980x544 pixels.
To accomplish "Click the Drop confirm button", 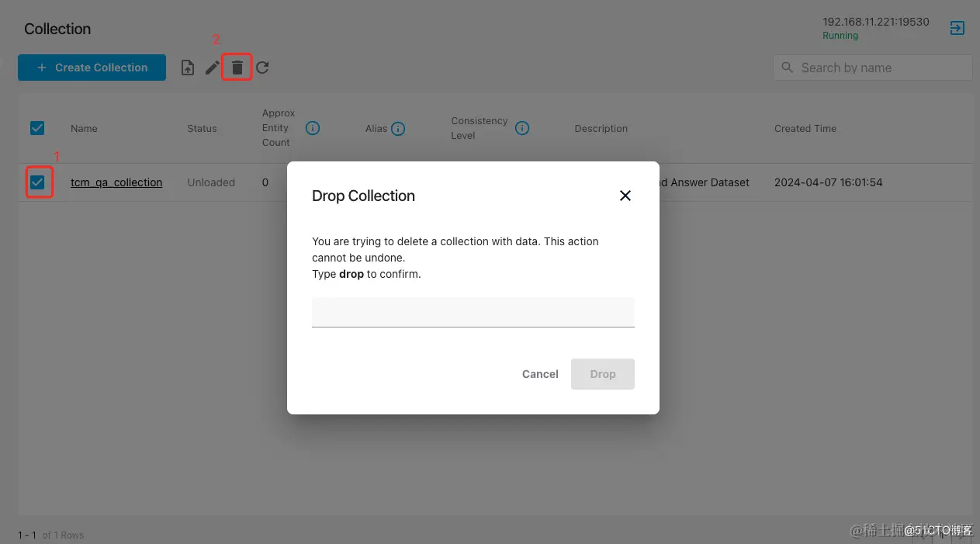I will [x=603, y=374].
